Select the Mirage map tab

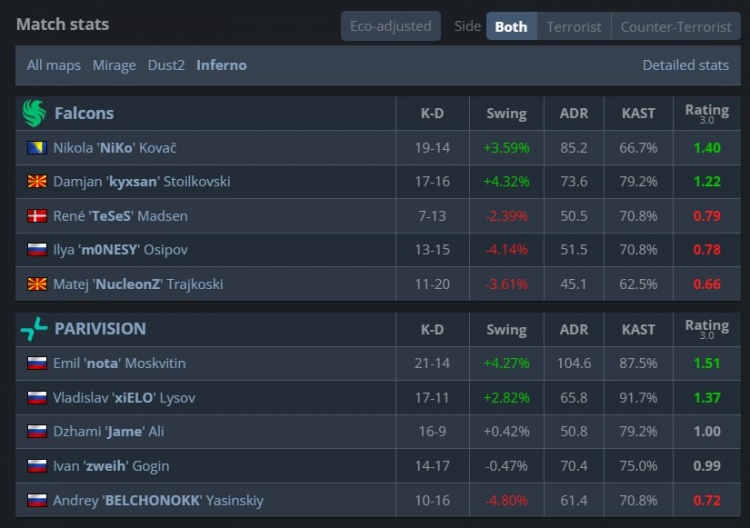(114, 65)
